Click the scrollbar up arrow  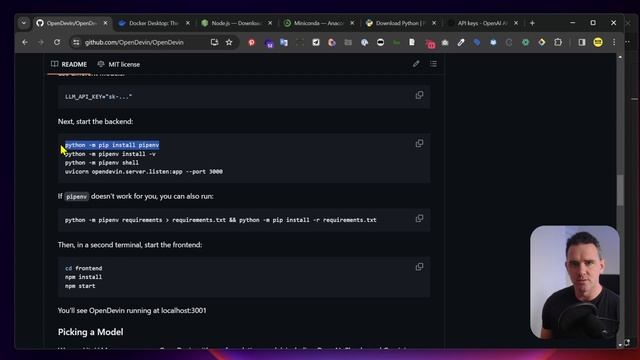(x=620, y=57)
